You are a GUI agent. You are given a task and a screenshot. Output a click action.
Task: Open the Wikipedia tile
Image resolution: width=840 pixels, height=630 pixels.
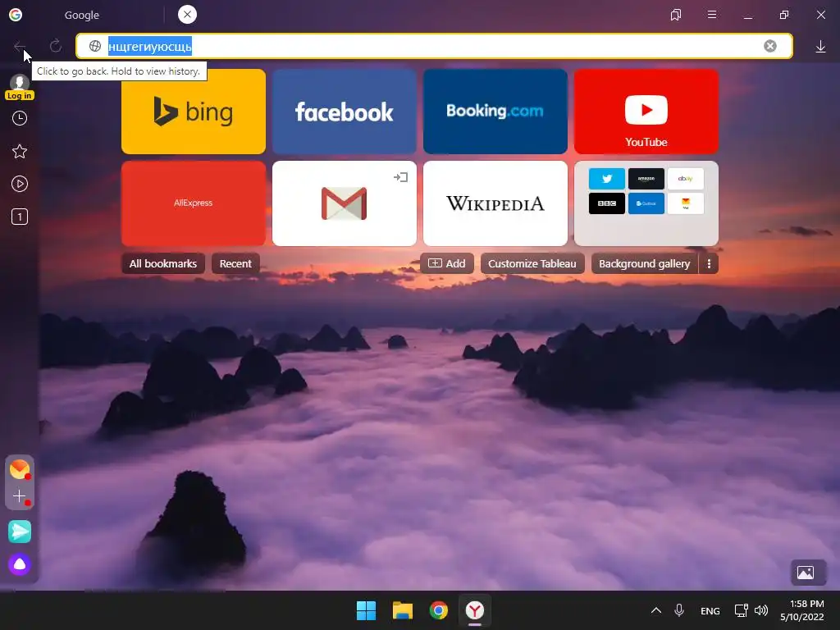click(495, 203)
